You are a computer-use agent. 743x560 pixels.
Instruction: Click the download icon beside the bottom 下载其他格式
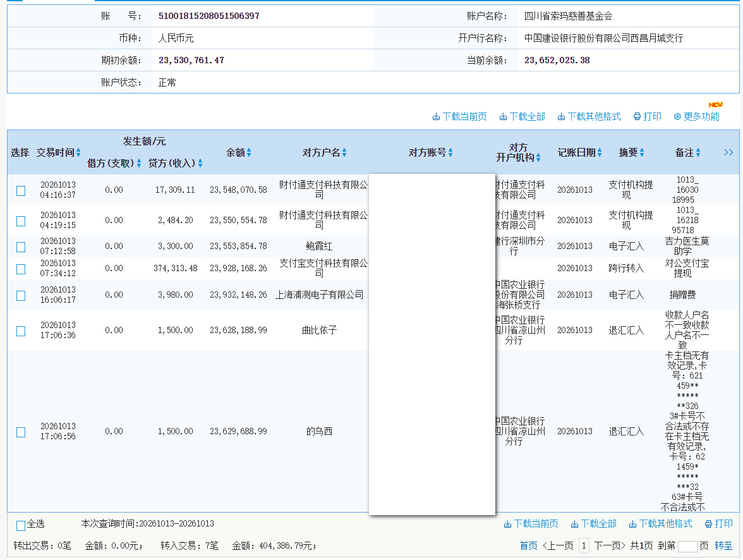632,524
